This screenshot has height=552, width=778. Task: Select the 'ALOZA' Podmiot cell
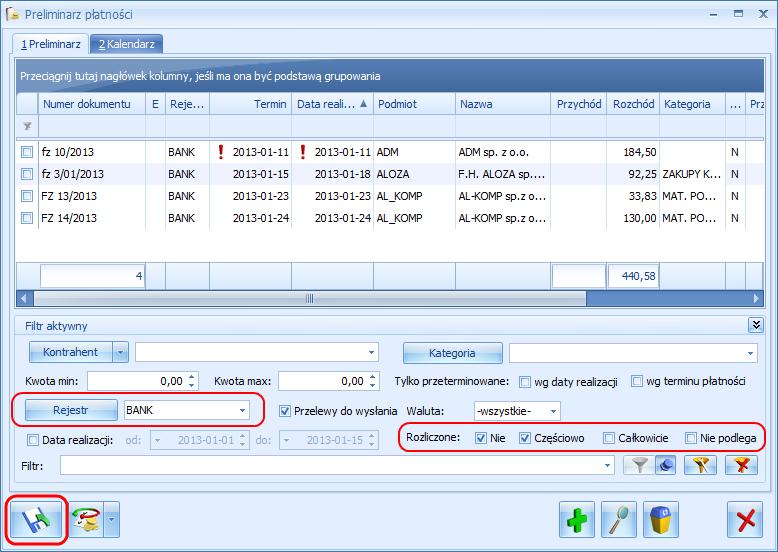pyautogui.click(x=414, y=174)
